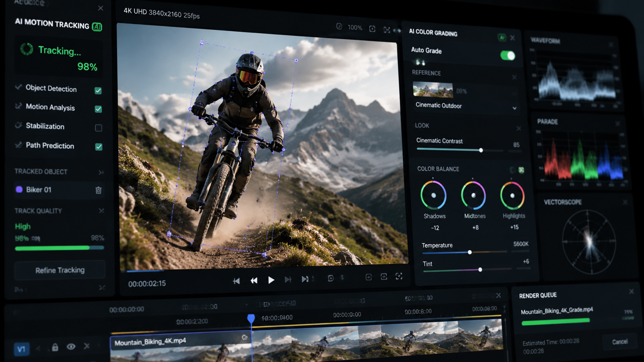Disable Object Detection checkbox
This screenshot has height=362, width=644.
(98, 90)
